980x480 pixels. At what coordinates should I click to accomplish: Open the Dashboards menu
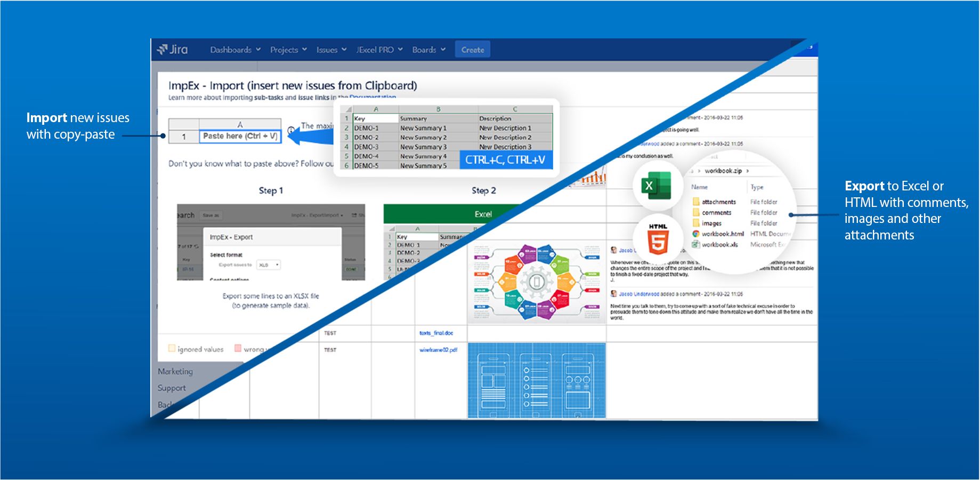[235, 50]
